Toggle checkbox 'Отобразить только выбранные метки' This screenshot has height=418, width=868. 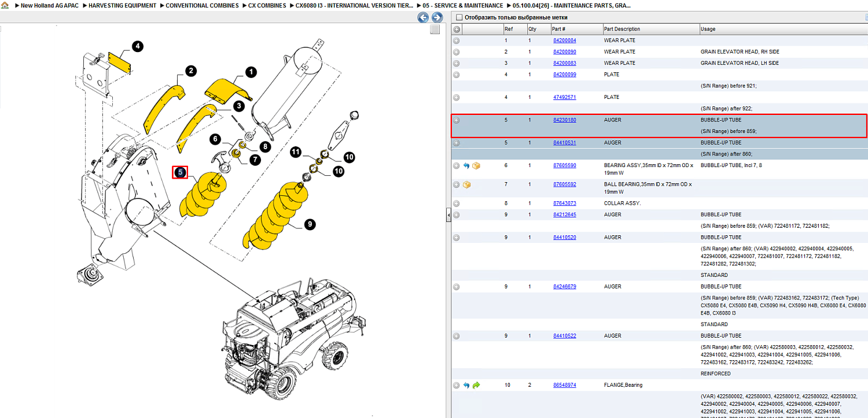pyautogui.click(x=459, y=17)
